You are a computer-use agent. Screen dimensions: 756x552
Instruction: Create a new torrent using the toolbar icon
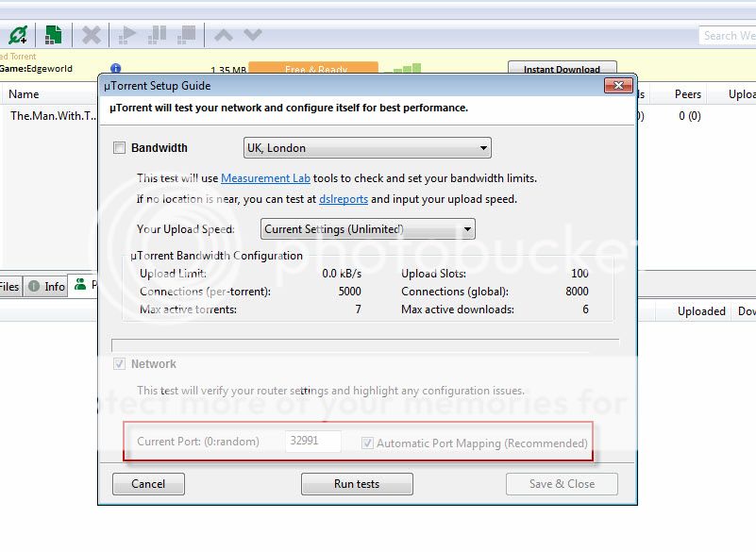point(53,35)
